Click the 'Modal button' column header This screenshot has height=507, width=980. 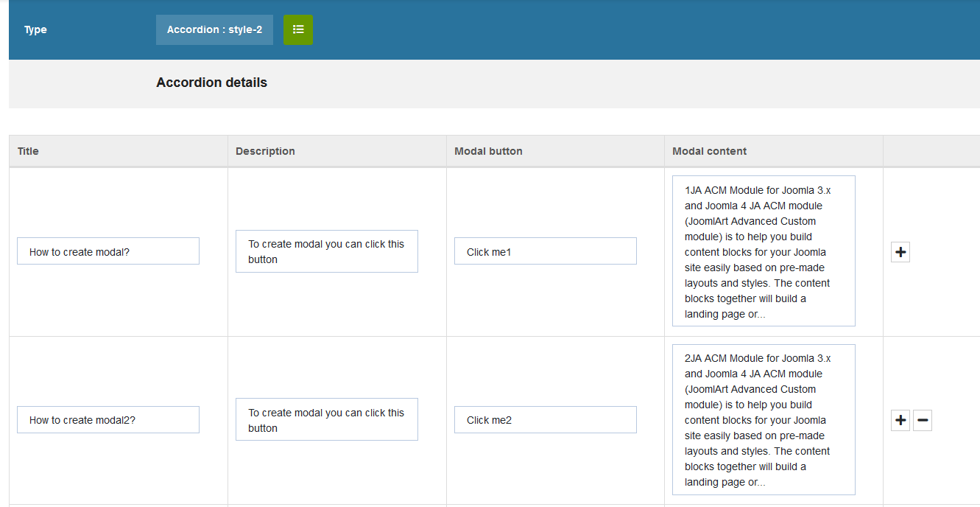click(x=488, y=151)
